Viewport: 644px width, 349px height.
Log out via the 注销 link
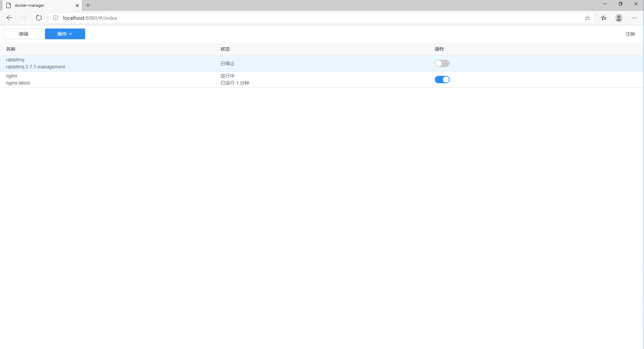point(630,34)
